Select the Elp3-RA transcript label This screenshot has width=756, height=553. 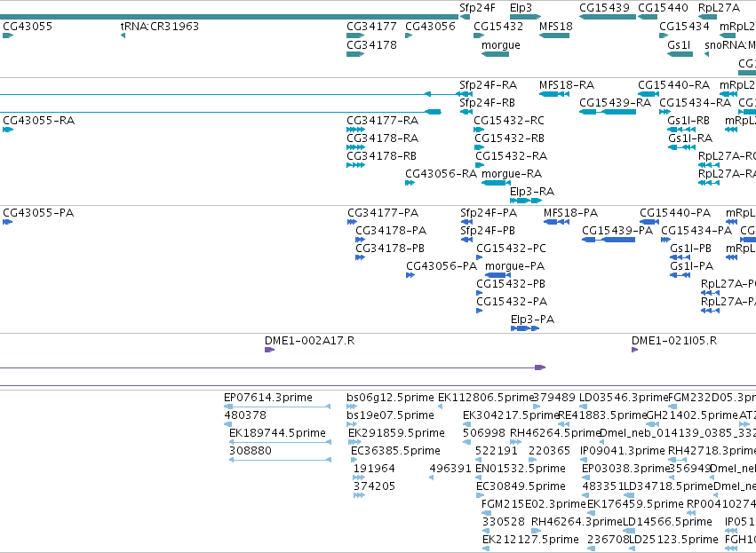point(532,192)
